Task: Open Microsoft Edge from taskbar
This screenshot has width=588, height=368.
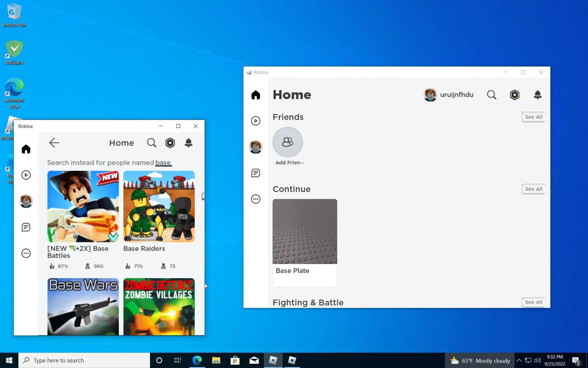Action: coord(197,360)
